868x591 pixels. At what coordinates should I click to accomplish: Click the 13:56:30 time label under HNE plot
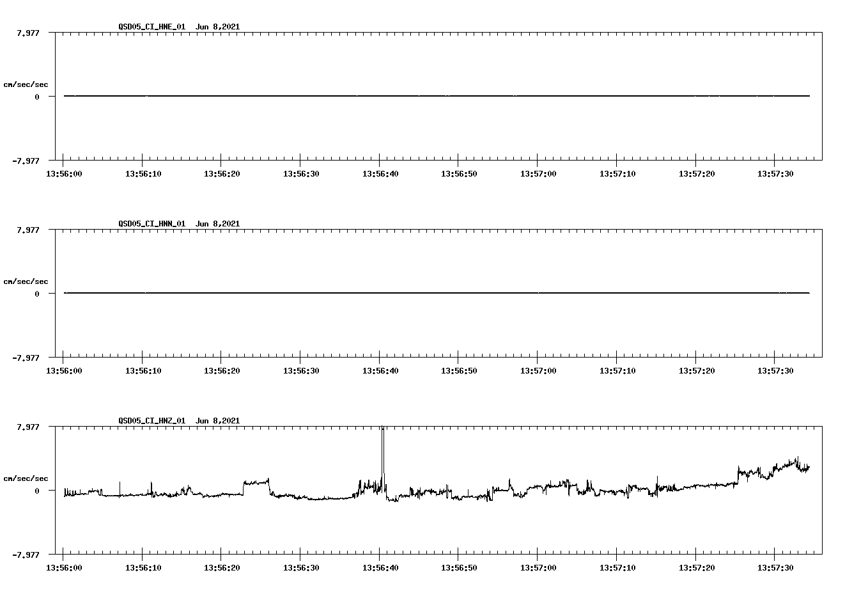[x=301, y=173]
